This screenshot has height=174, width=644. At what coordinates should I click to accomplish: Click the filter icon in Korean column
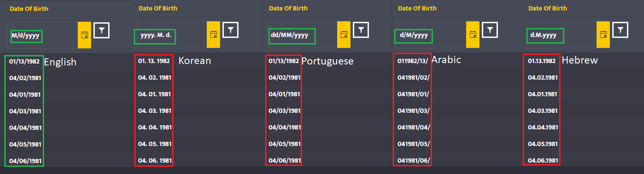pos(230,30)
